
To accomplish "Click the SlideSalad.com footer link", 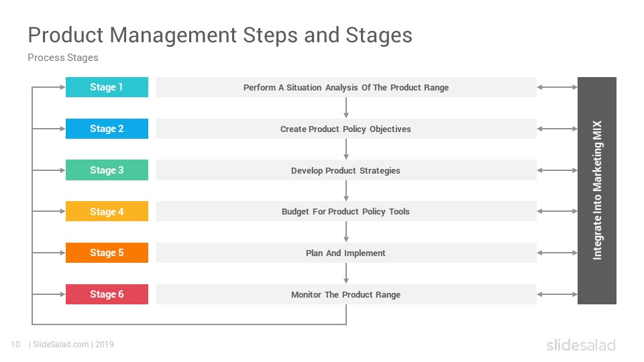I will [x=60, y=345].
